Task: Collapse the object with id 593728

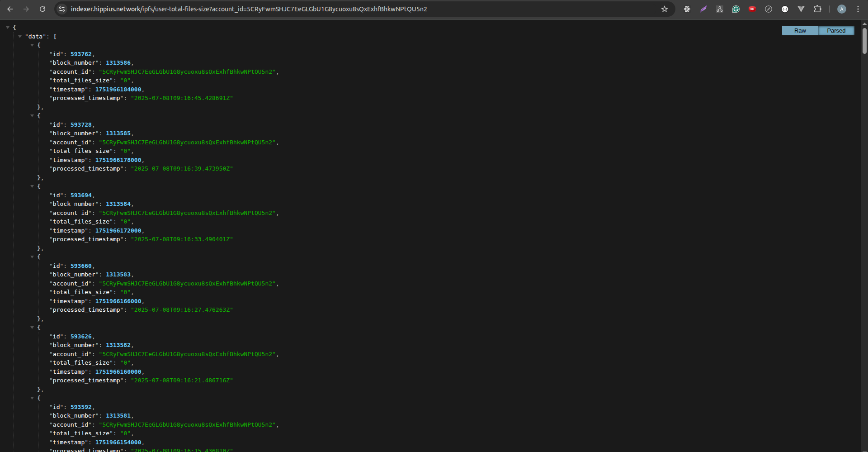Action: click(x=32, y=116)
